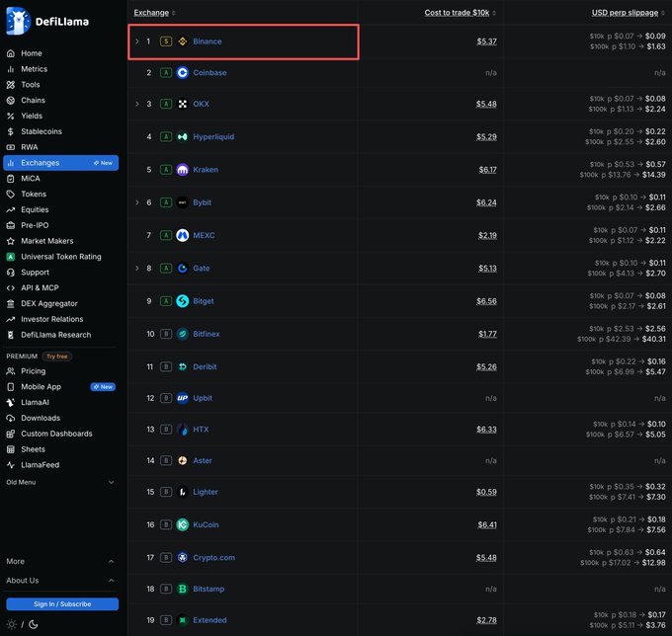The image size is (672, 636).
Task: Expand the Binance row chevron
Action: click(x=137, y=41)
